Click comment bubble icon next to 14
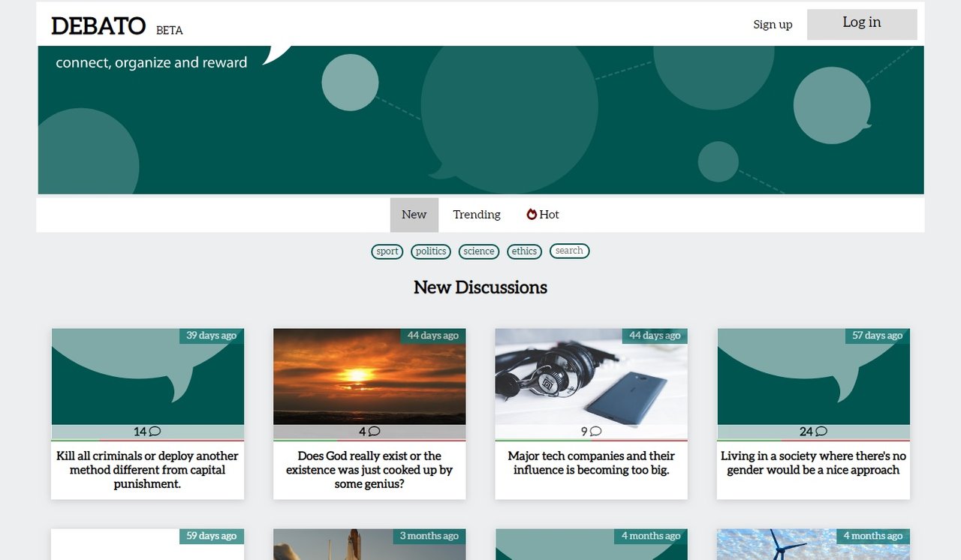This screenshot has width=961, height=560. (x=155, y=431)
